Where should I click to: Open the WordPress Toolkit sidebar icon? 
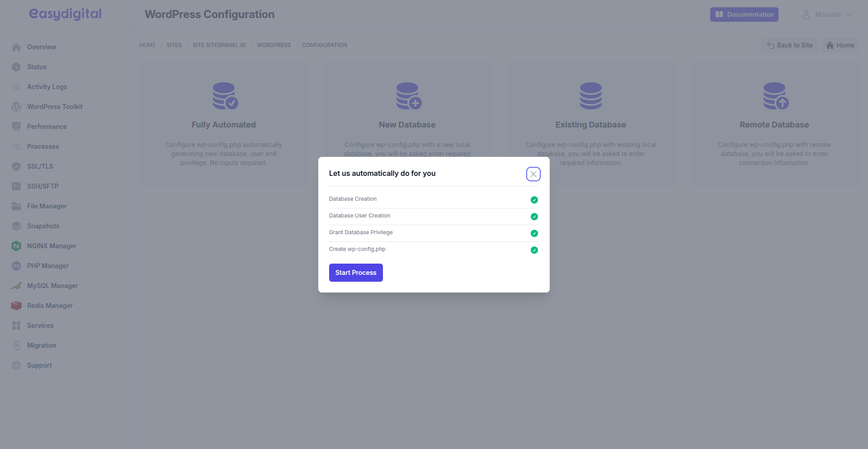16,107
